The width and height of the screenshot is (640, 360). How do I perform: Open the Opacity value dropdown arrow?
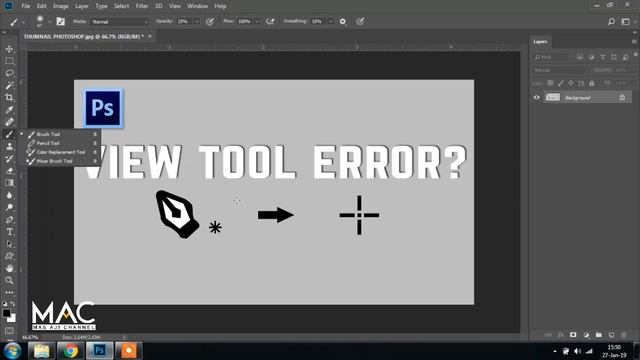tap(197, 22)
